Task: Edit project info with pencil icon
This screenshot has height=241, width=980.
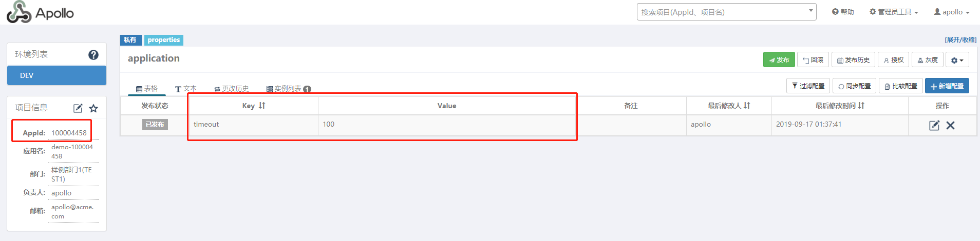Action: click(x=78, y=108)
